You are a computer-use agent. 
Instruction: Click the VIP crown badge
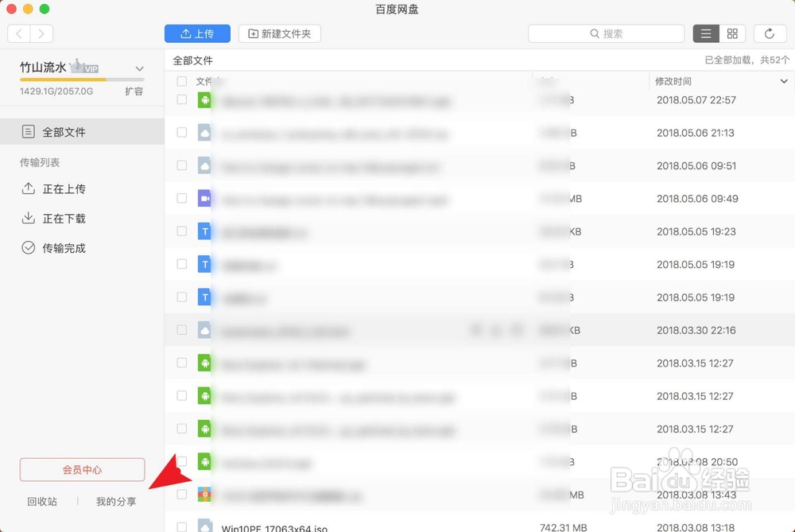point(84,67)
